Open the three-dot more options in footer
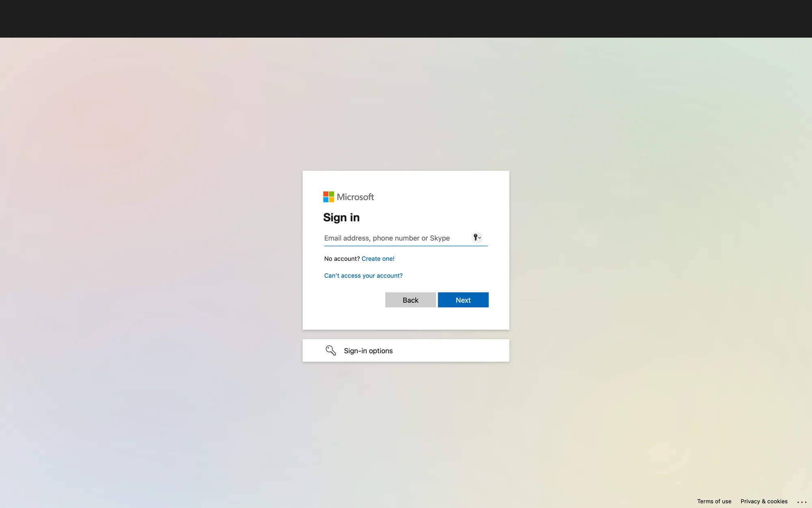Screen dimensions: 812x508 (801, 502)
